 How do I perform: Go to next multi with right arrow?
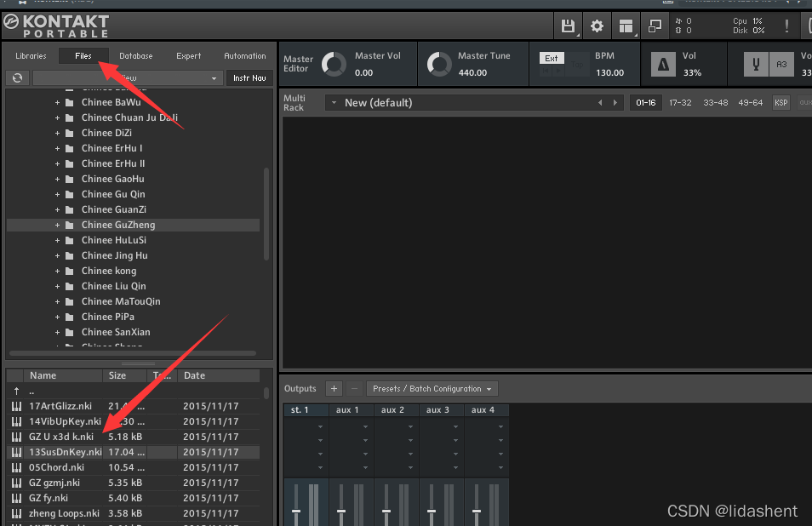615,102
